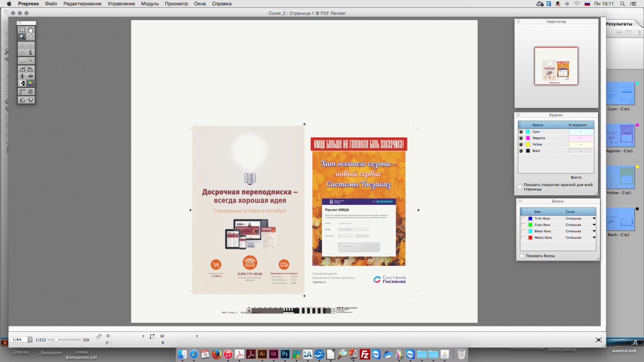Image resolution: width=644 pixels, height=362 pixels.
Task: Open Adobe InDesign from the Dock
Action: coord(273,354)
